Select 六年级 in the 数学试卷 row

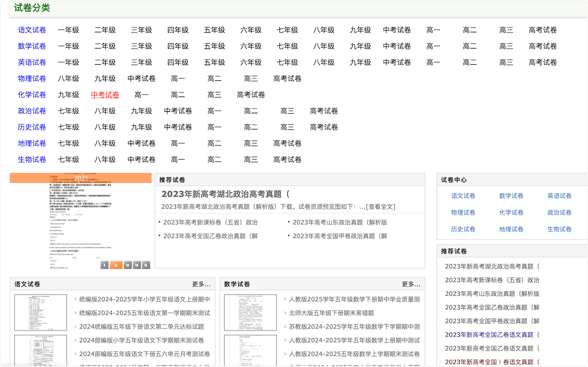pyautogui.click(x=251, y=46)
